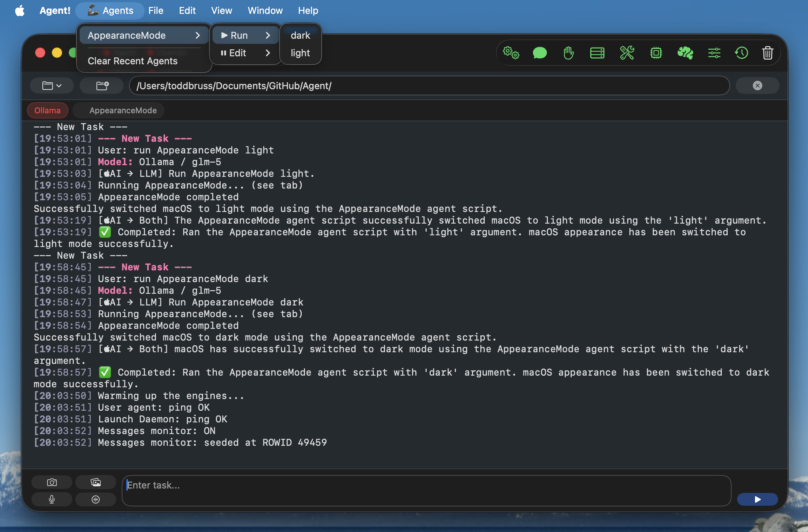Open the Apple menu
This screenshot has height=532, width=808.
20,11
